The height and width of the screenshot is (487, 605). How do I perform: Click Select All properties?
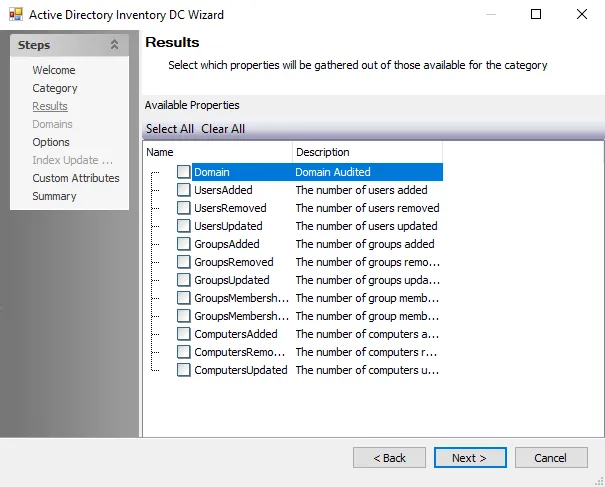click(x=170, y=129)
